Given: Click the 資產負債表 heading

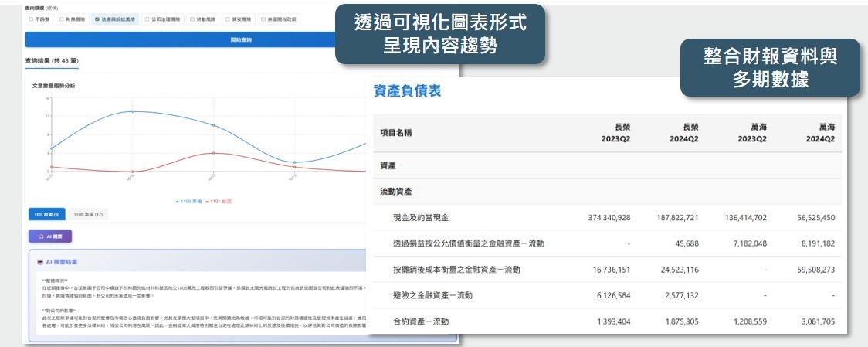Looking at the screenshot, I should [x=407, y=91].
